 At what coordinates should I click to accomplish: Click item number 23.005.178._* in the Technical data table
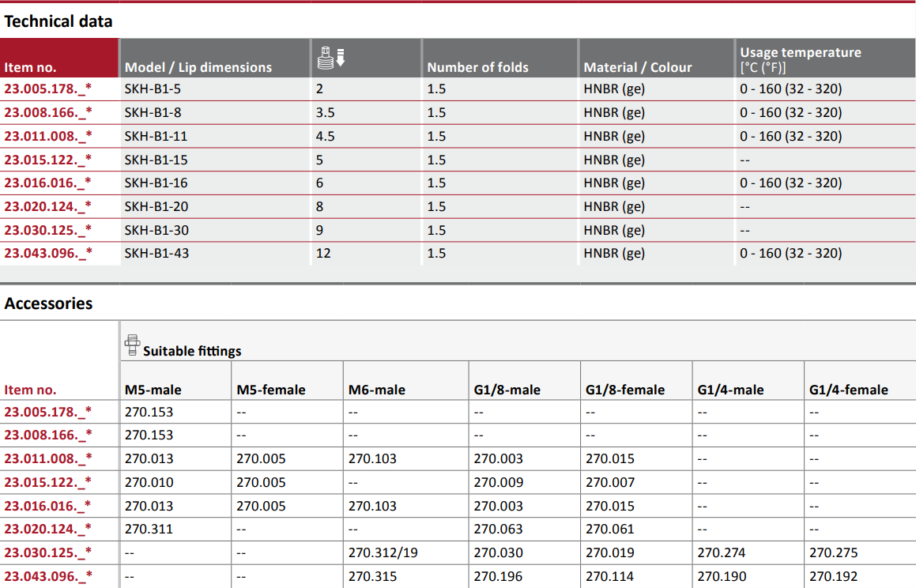(48, 89)
